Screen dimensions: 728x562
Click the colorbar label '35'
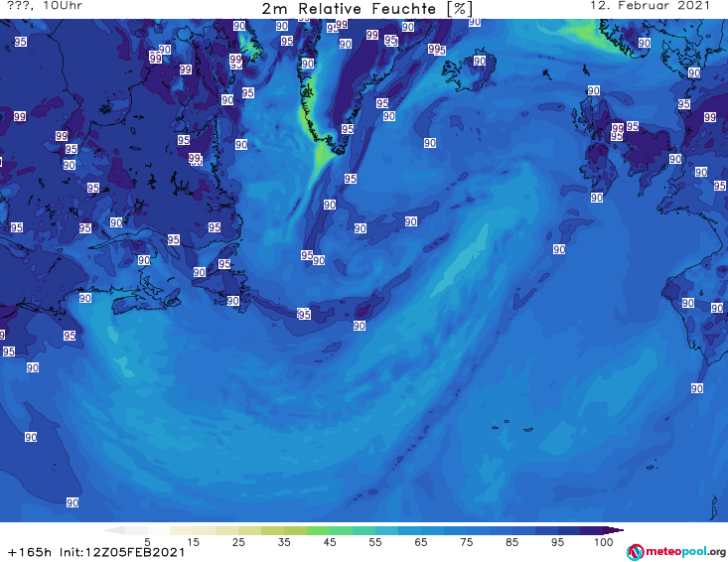284,542
